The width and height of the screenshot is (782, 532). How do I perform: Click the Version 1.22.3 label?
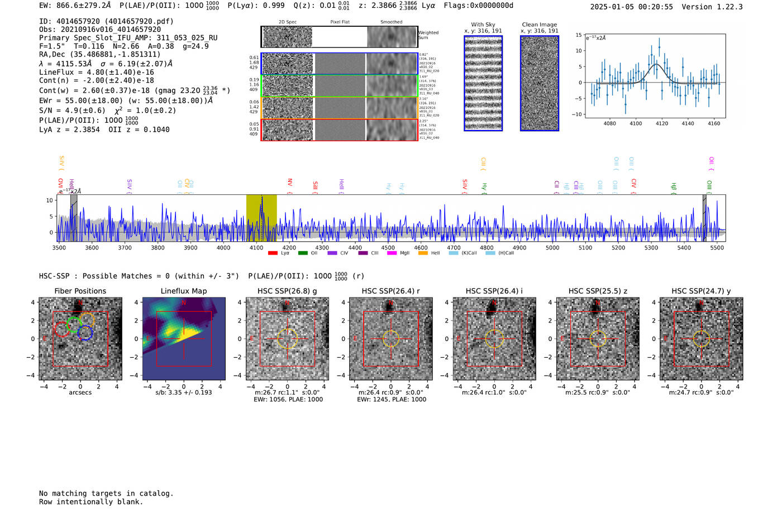712,7
